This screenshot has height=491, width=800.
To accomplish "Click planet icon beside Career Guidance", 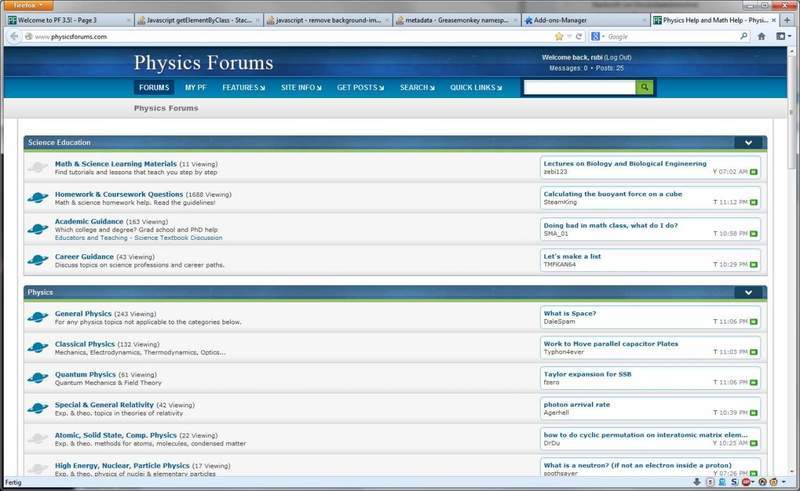I will tap(38, 260).
